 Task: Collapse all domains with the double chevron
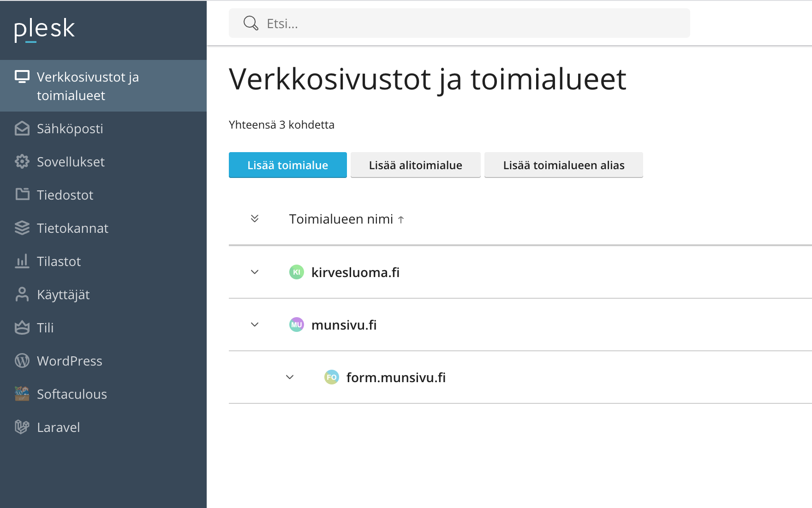click(254, 219)
